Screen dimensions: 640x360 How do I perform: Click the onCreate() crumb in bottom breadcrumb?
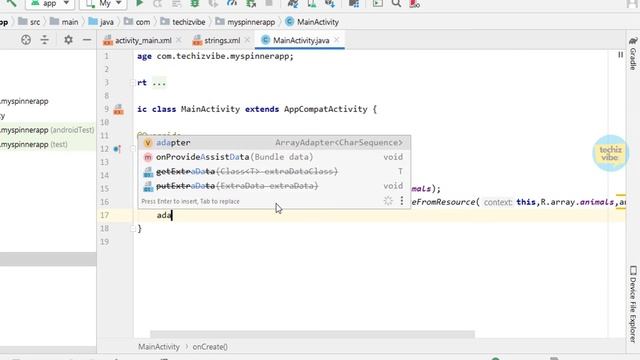pos(210,347)
